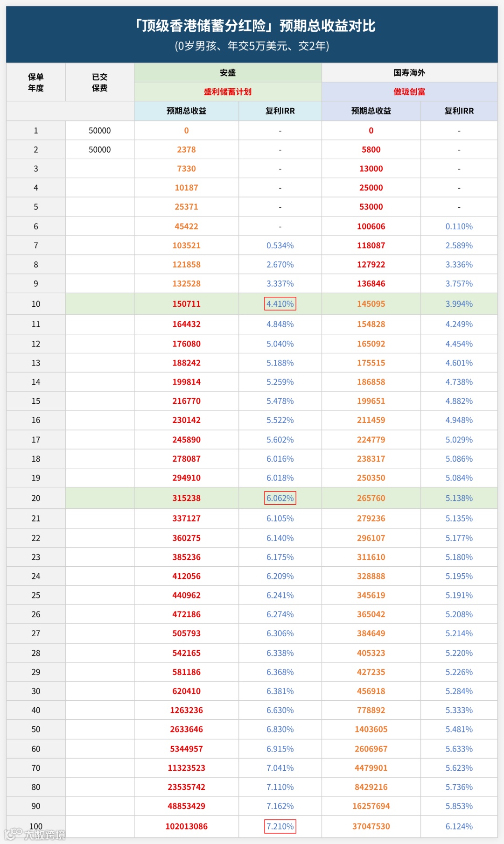This screenshot has height=844, width=504.
Task: Select the 国寿海外 company header
Action: point(409,73)
